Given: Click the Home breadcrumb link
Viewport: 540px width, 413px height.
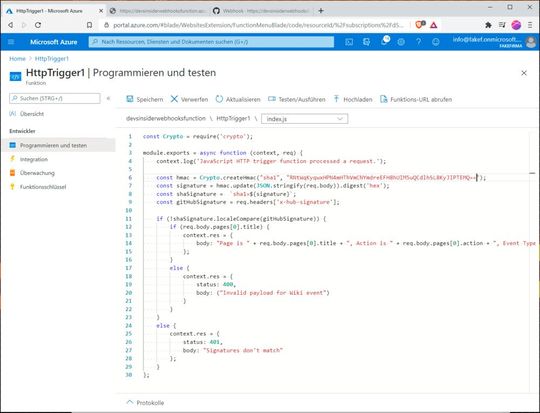Looking at the screenshot, I should point(17,59).
